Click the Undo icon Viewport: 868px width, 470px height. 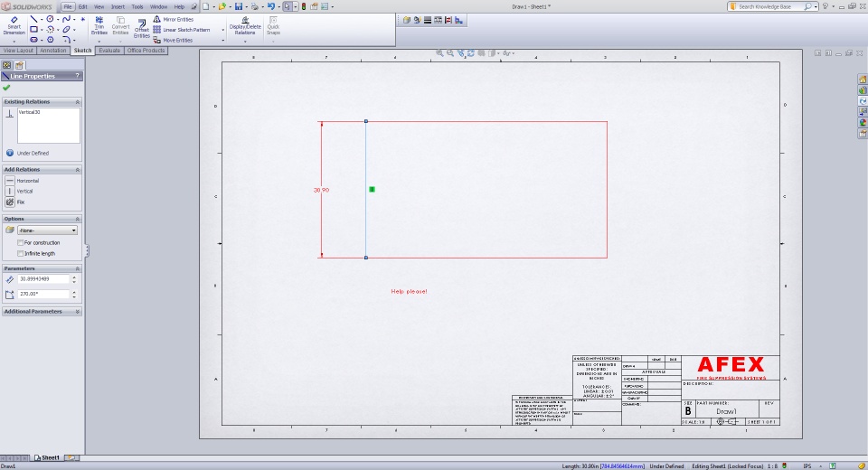click(x=271, y=6)
